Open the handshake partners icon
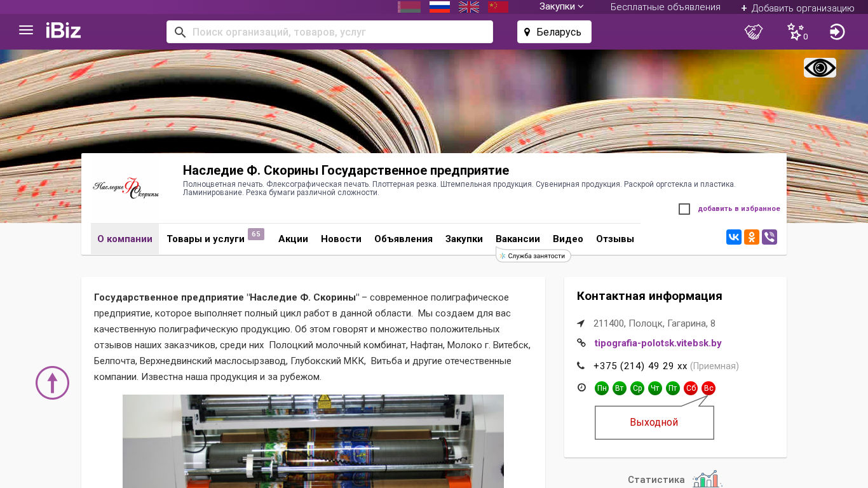Image resolution: width=868 pixels, height=488 pixels. [754, 32]
